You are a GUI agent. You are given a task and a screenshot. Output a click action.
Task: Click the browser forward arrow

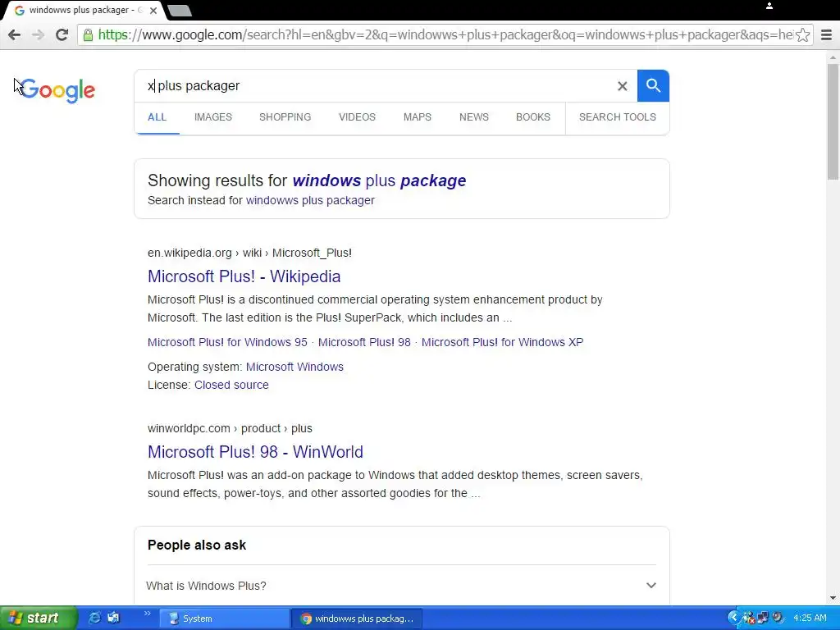click(38, 34)
